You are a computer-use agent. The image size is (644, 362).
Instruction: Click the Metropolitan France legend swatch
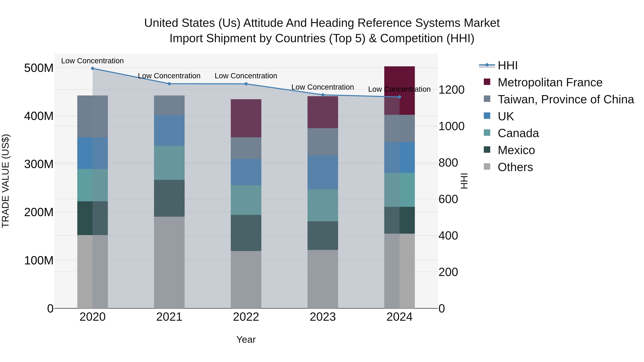coord(487,82)
